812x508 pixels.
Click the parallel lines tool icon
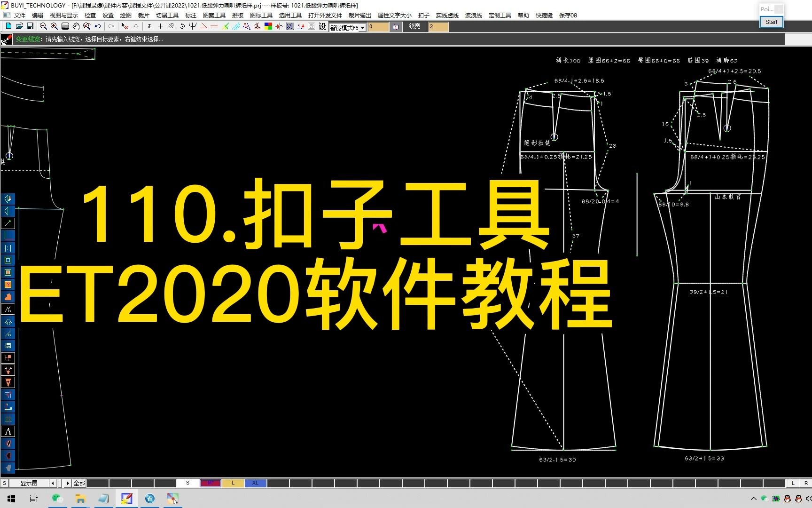[x=214, y=26]
